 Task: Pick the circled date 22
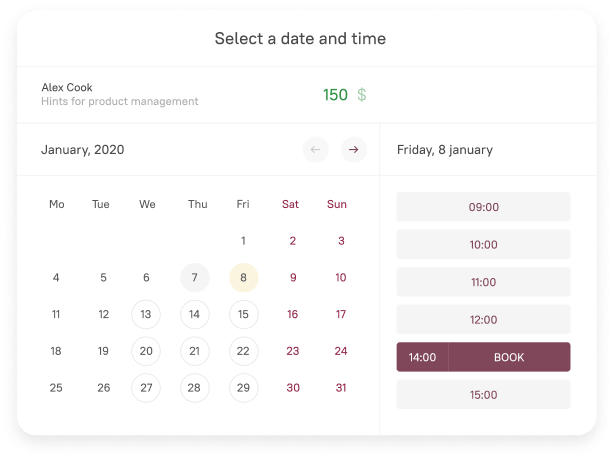[x=243, y=351]
